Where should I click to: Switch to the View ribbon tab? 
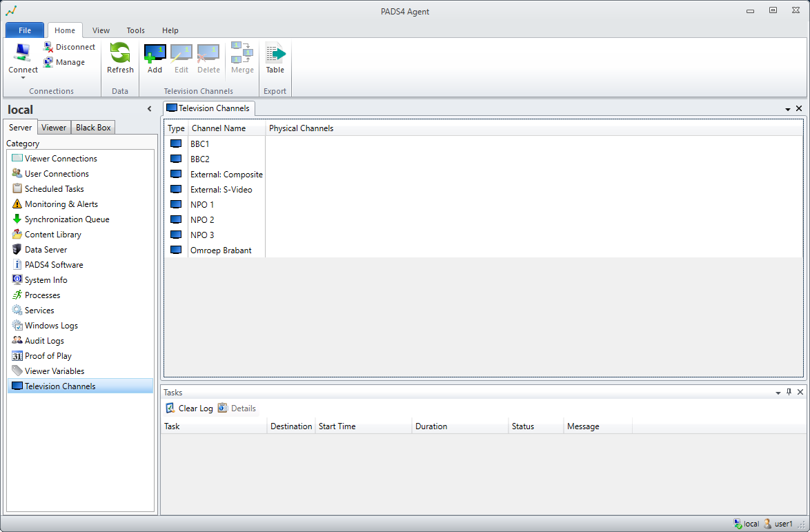pyautogui.click(x=101, y=30)
